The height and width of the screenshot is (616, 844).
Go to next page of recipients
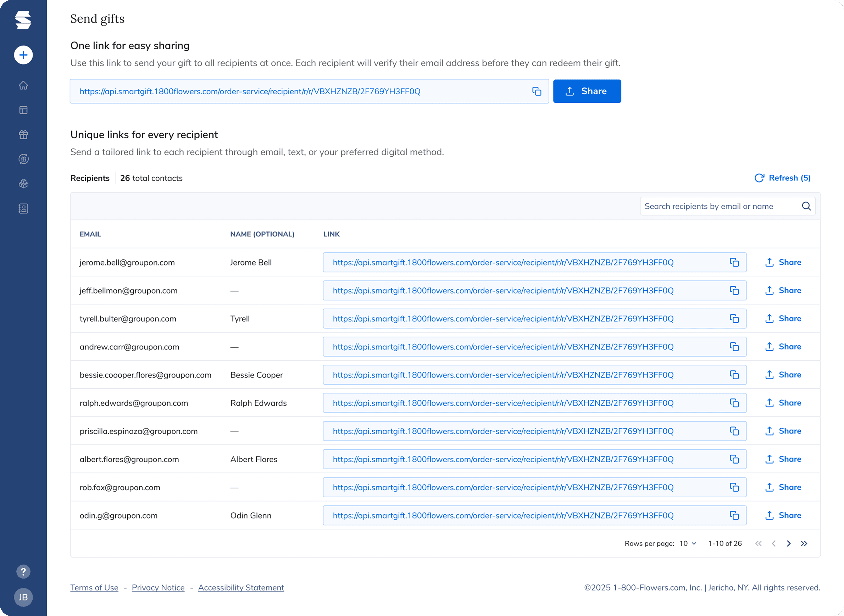(x=788, y=543)
